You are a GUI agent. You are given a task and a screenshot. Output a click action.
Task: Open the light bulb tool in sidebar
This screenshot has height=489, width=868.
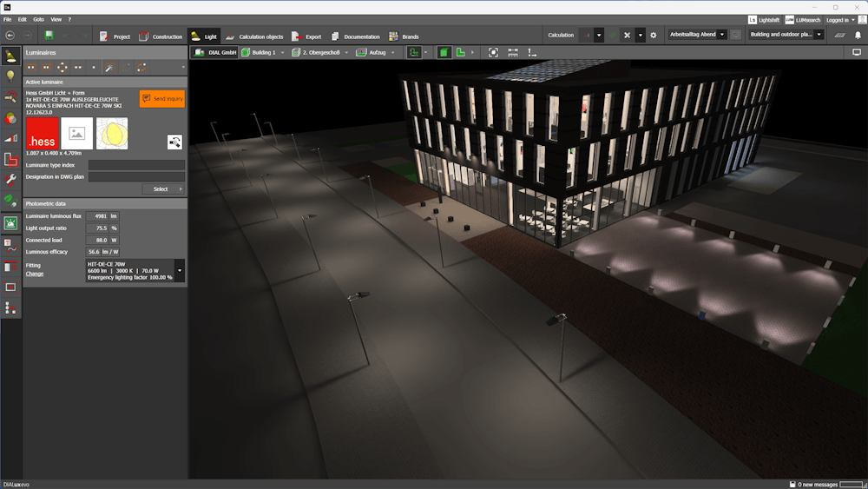tap(10, 76)
